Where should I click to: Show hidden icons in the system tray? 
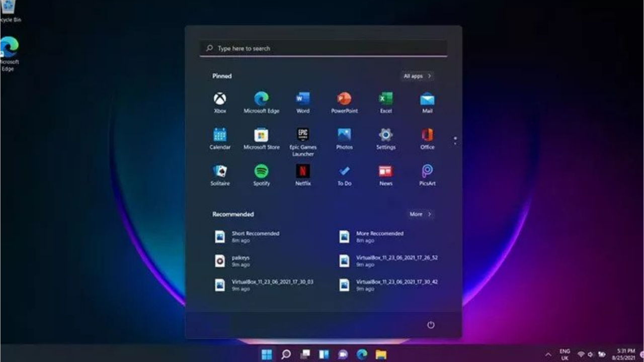coord(548,355)
